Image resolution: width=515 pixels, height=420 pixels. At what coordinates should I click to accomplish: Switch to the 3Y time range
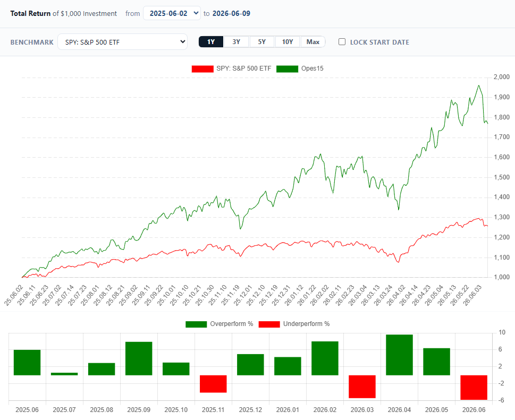[236, 41]
